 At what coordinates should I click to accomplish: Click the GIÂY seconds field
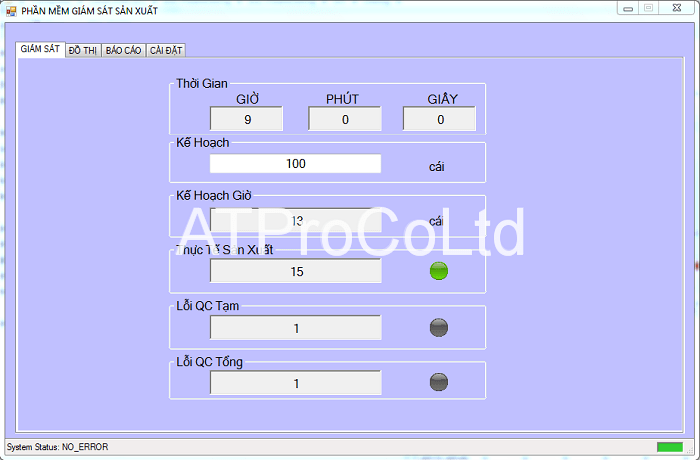coord(441,119)
